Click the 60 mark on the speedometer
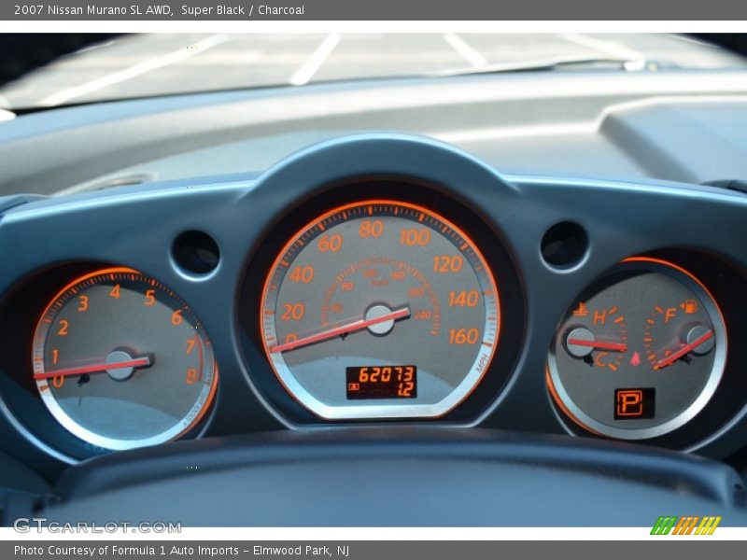Viewport: 747px width, 560px height. pos(331,244)
